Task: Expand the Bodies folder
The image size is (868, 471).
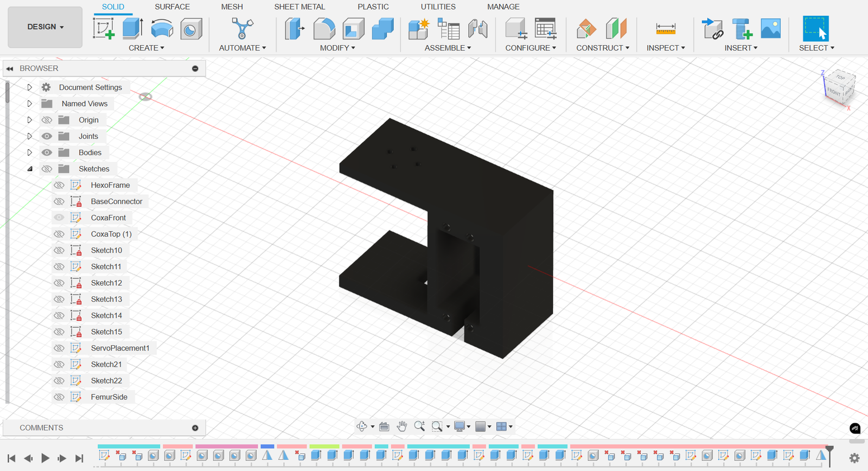Action: (x=30, y=152)
